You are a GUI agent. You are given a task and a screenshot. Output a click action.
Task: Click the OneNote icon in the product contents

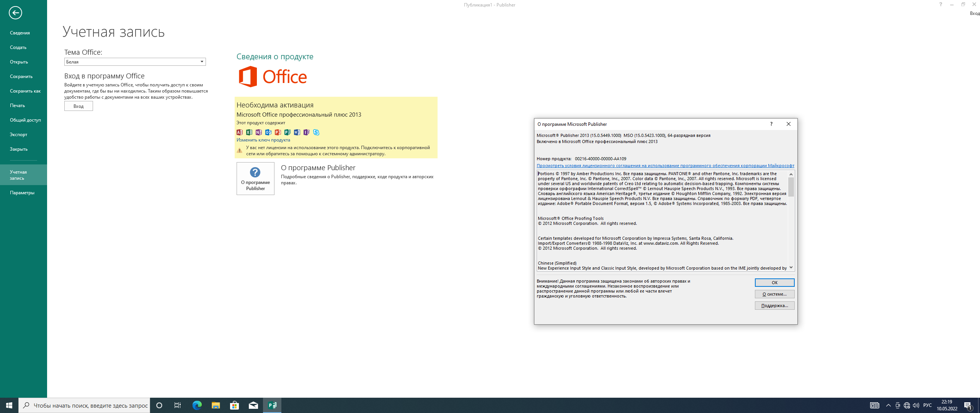pyautogui.click(x=259, y=132)
